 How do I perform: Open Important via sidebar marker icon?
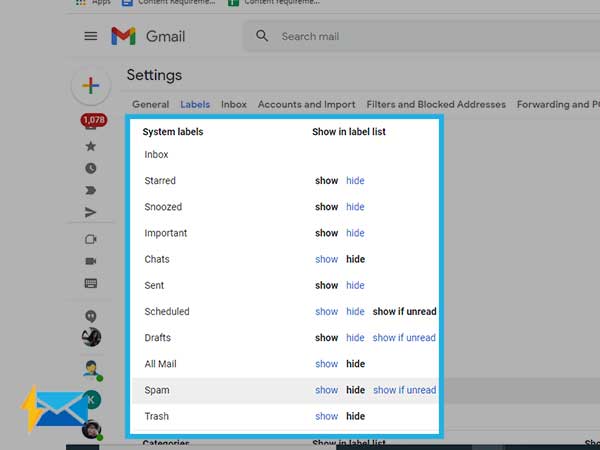click(91, 190)
